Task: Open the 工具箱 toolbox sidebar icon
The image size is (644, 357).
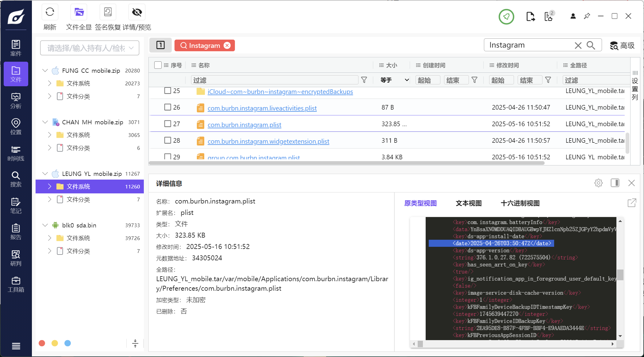Action: [16, 284]
